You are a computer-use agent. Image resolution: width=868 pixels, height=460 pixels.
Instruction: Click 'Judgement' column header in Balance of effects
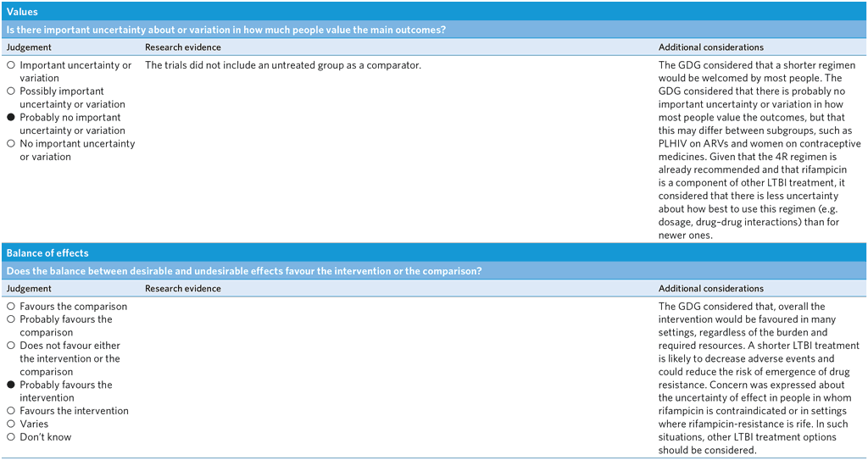29,289
